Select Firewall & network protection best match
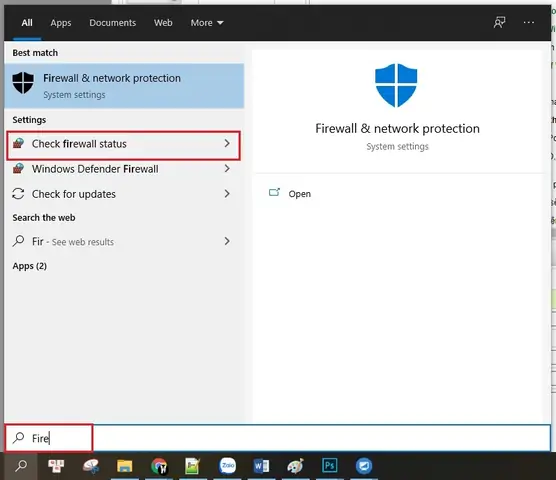This screenshot has height=480, width=556. 124,86
